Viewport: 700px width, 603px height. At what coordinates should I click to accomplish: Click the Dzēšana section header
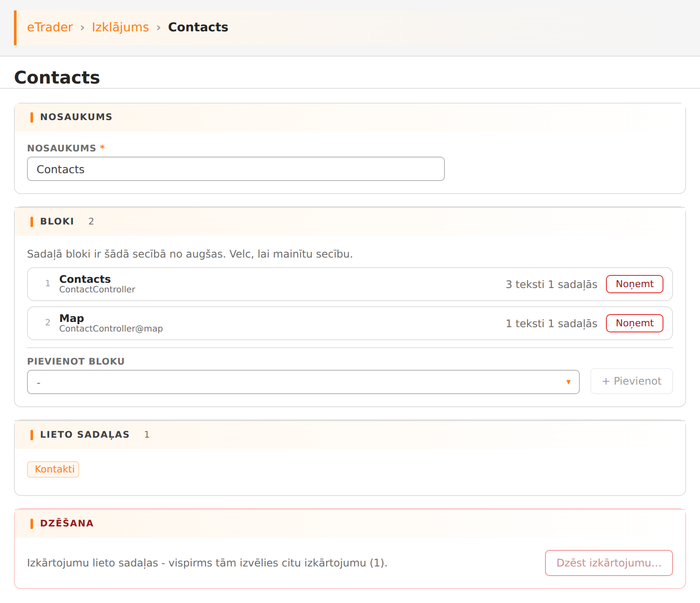click(350, 523)
